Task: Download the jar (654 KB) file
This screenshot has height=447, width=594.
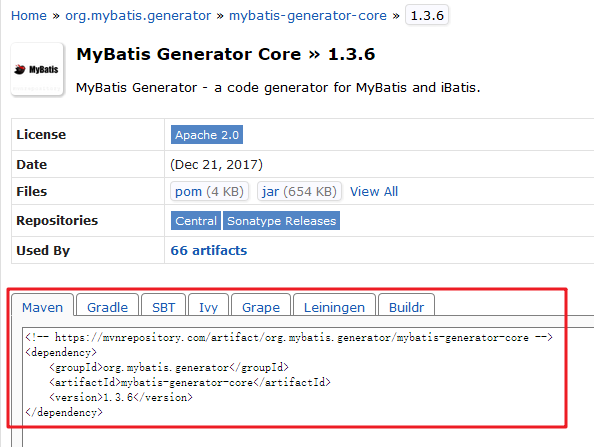Action: (299, 191)
